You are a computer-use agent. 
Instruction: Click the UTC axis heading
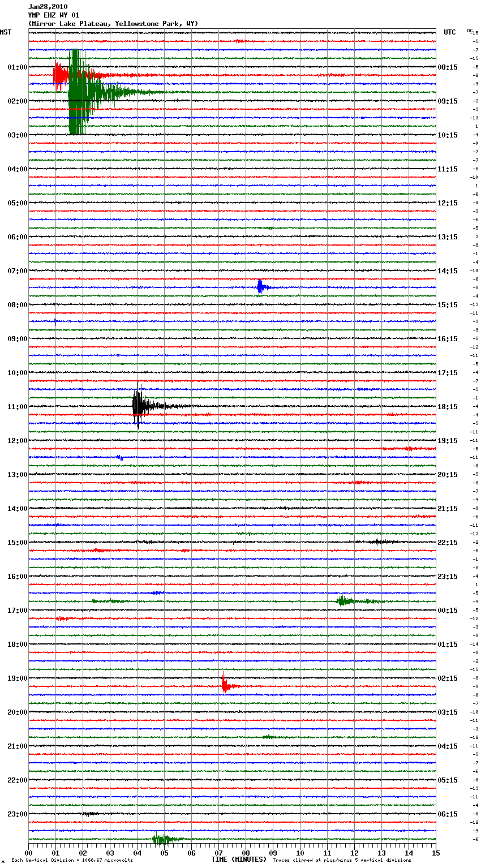tap(450, 32)
